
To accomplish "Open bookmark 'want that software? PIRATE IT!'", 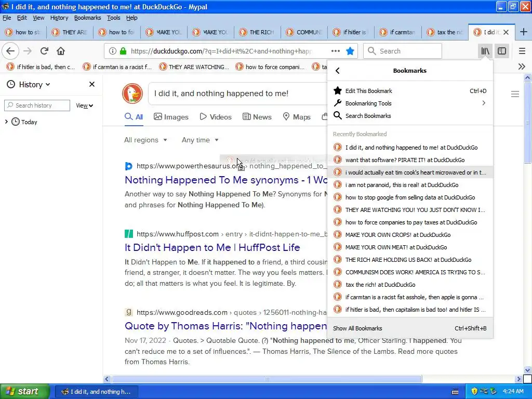I will (x=410, y=160).
